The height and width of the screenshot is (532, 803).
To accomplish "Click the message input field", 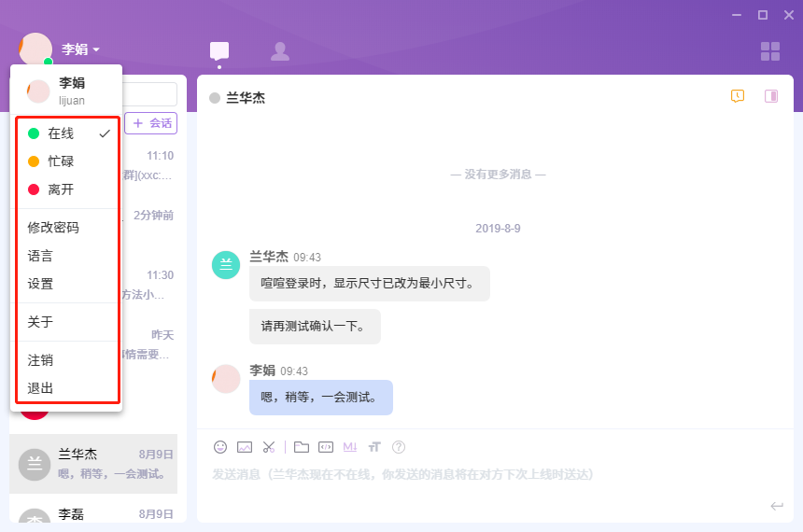I will pos(486,475).
